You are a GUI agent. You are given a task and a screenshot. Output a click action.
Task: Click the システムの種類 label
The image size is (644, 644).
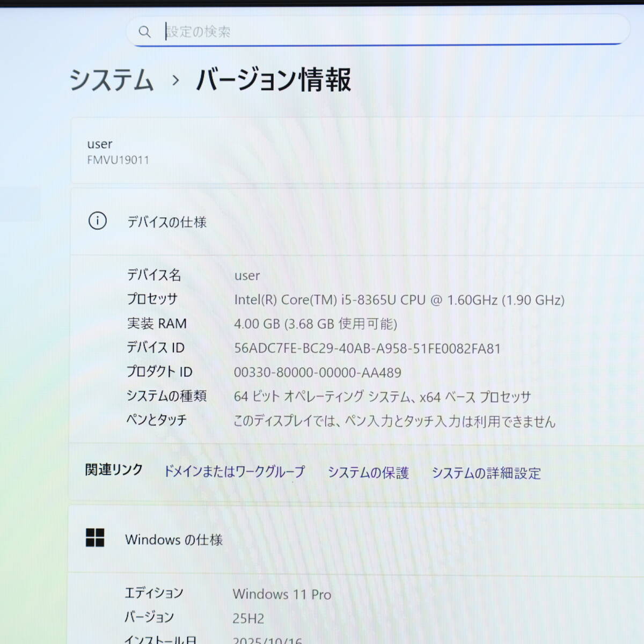pos(166,396)
